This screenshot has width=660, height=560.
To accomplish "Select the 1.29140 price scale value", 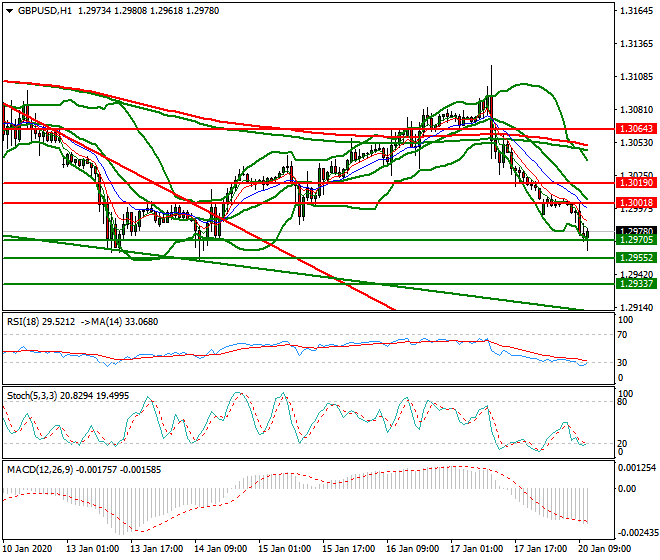I will [636, 308].
